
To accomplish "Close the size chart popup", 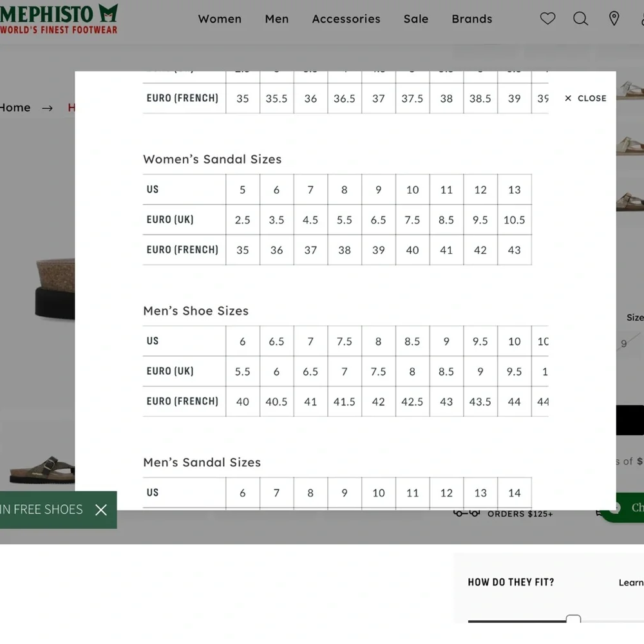I will point(585,98).
